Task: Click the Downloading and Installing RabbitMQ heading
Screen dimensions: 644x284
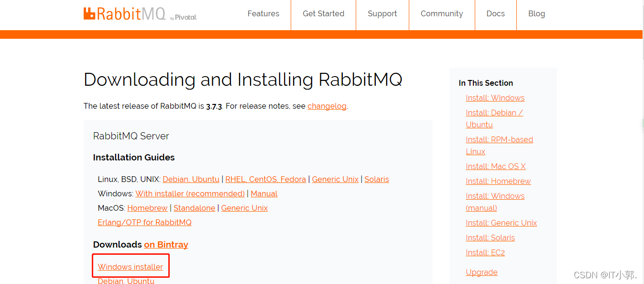Action: (243, 79)
